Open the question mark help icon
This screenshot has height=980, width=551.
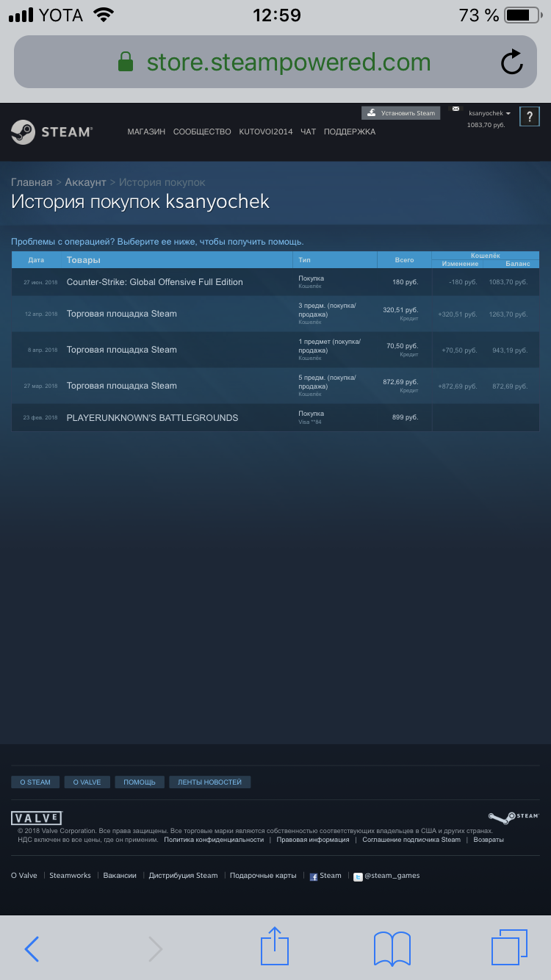coord(530,116)
